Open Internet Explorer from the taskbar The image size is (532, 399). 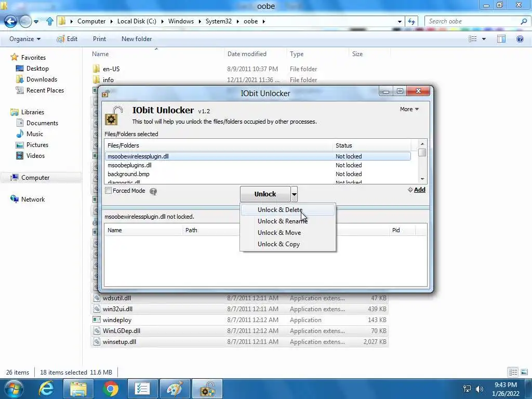pos(46,389)
